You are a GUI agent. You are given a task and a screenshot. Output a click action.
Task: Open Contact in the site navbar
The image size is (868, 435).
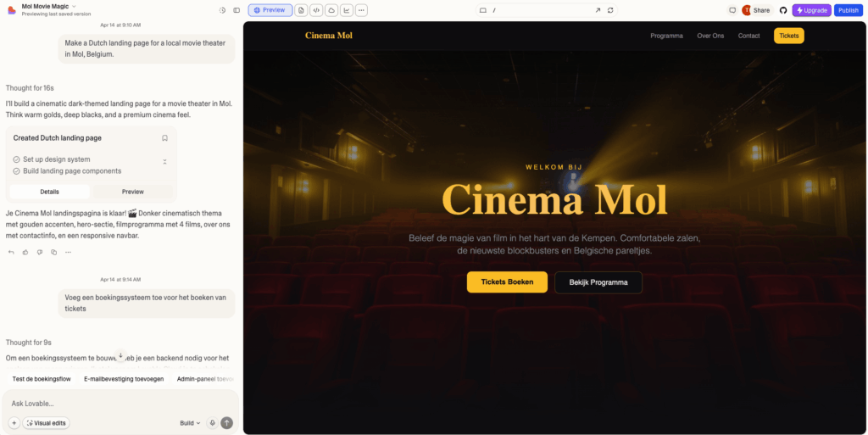coord(749,36)
